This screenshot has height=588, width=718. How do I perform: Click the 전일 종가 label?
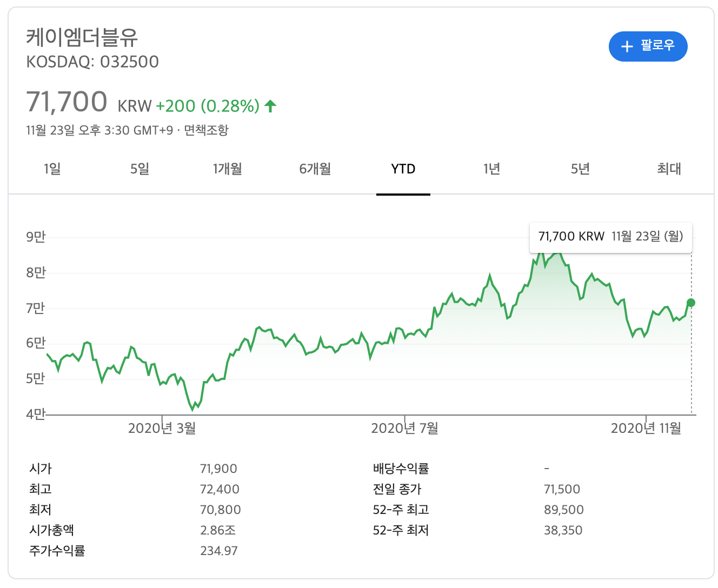[x=397, y=490]
